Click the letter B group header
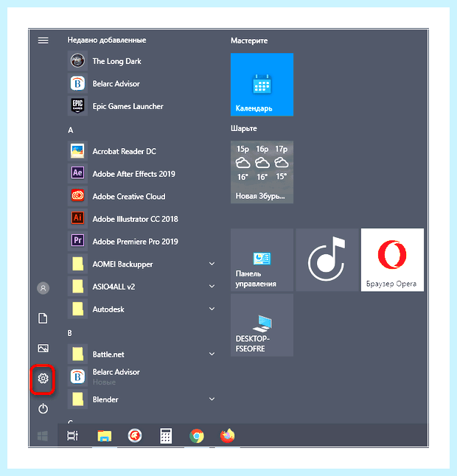 click(x=70, y=333)
